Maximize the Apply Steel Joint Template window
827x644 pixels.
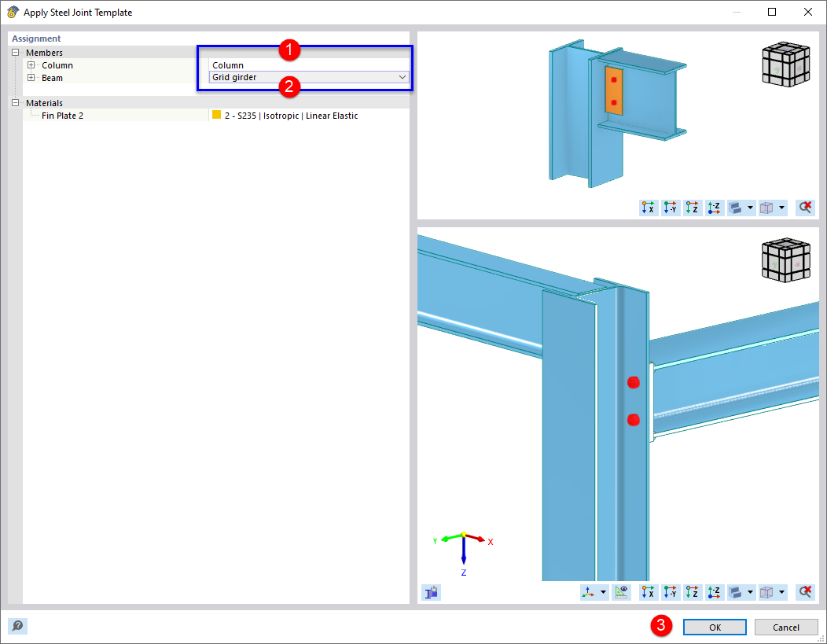click(x=772, y=12)
